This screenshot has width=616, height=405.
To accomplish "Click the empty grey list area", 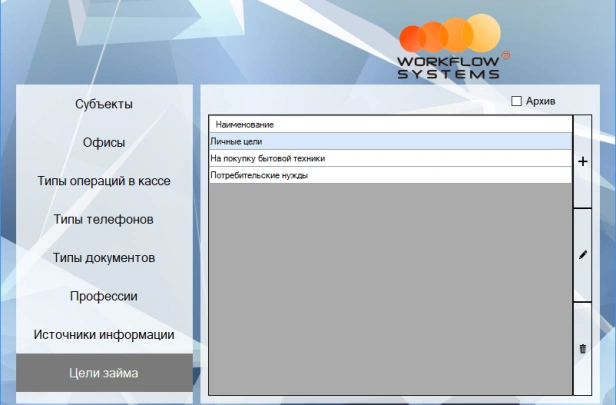I will pyautogui.click(x=389, y=290).
